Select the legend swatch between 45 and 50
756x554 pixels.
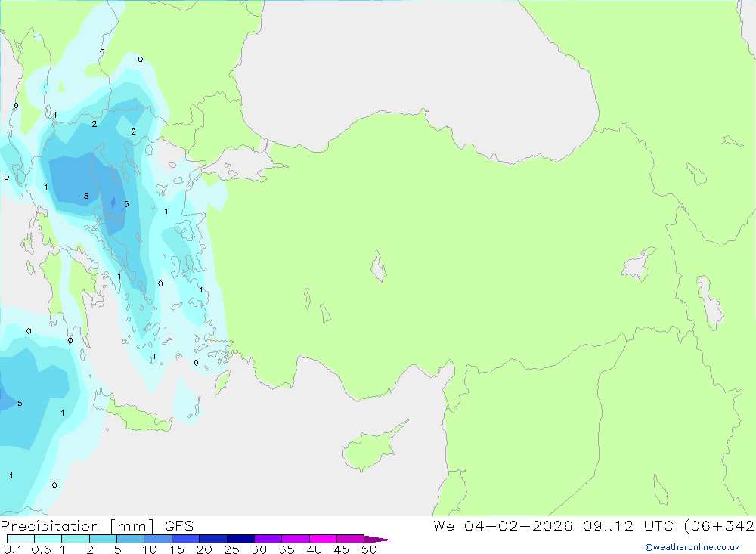point(350,539)
